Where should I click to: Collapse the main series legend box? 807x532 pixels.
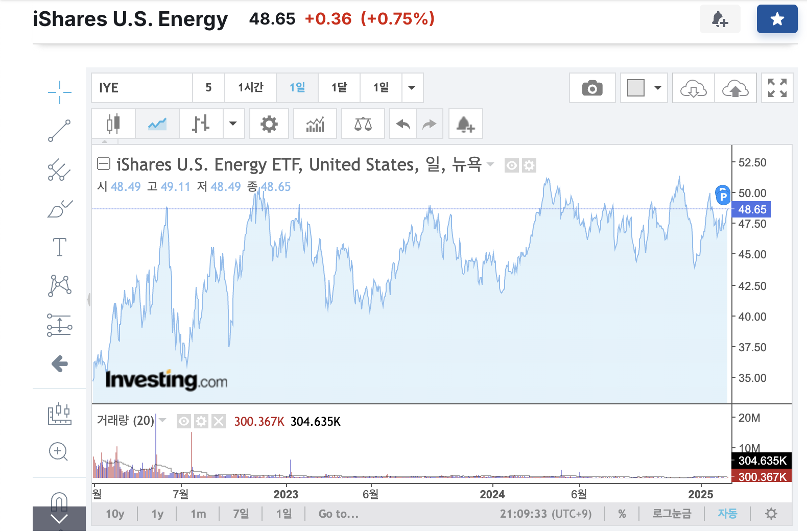click(104, 164)
